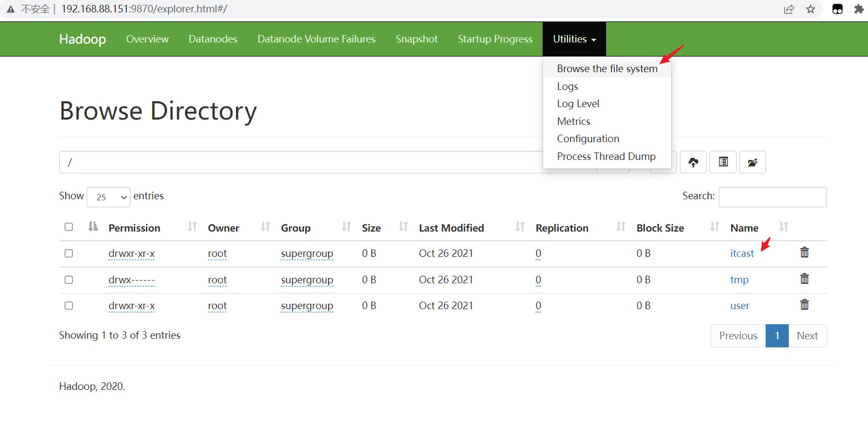Switch to the Snapshot tab

click(x=416, y=39)
